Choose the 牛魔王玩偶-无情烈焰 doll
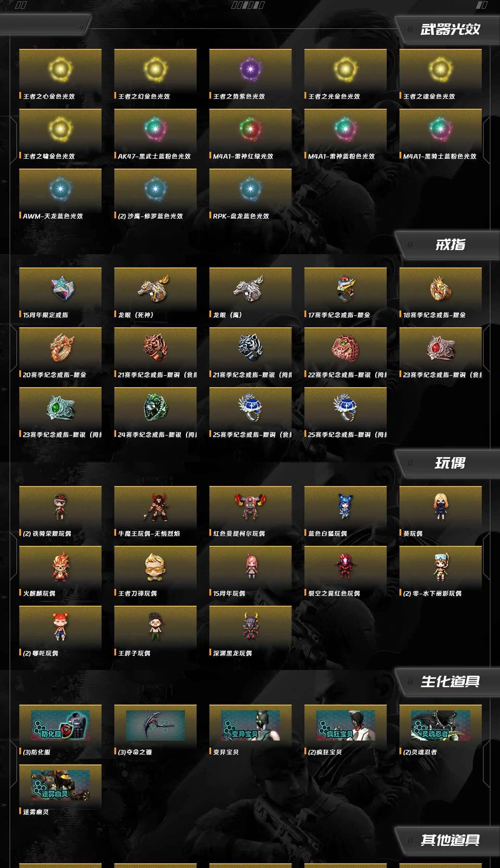The image size is (500, 868). click(x=155, y=507)
